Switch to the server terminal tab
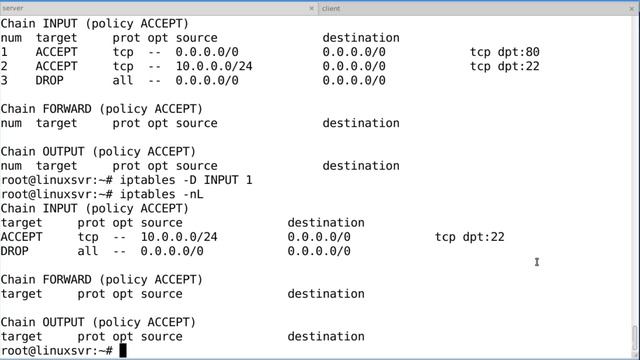 point(158,8)
